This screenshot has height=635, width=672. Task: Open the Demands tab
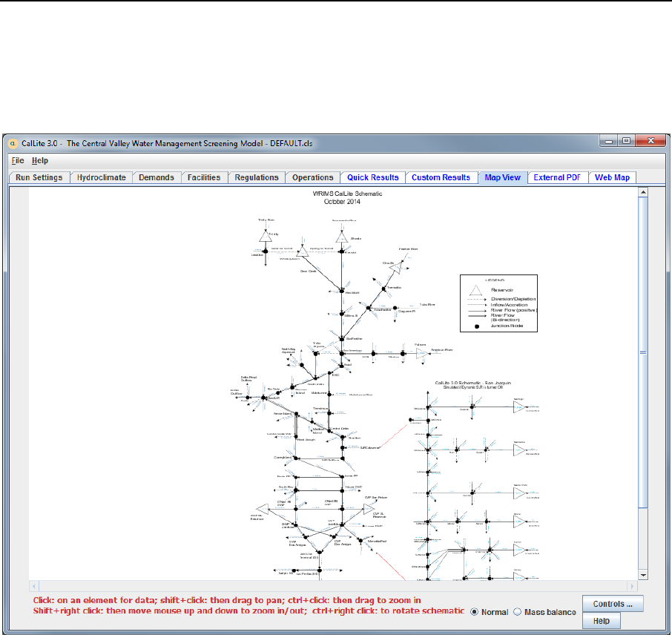tap(157, 177)
